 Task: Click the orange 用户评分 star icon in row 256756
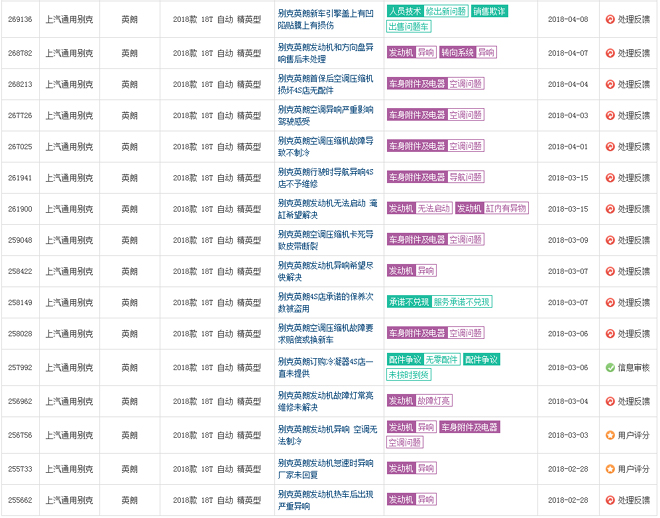click(610, 435)
